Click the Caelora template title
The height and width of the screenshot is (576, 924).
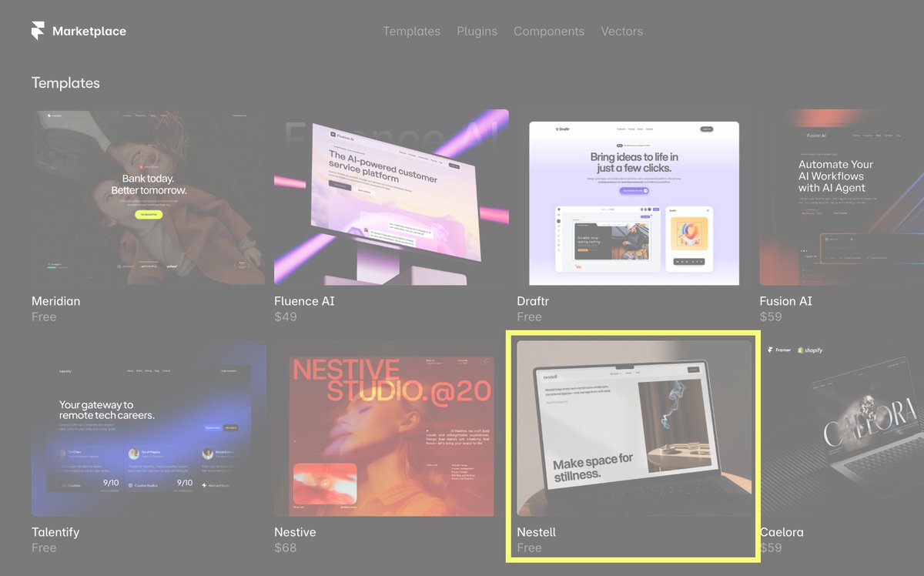click(782, 532)
